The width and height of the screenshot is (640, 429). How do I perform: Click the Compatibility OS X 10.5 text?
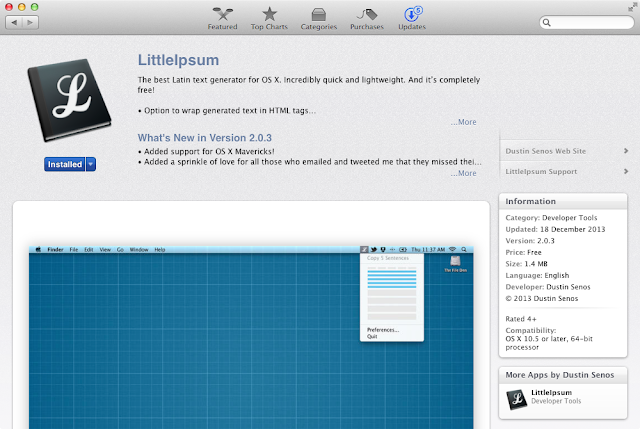(x=549, y=339)
